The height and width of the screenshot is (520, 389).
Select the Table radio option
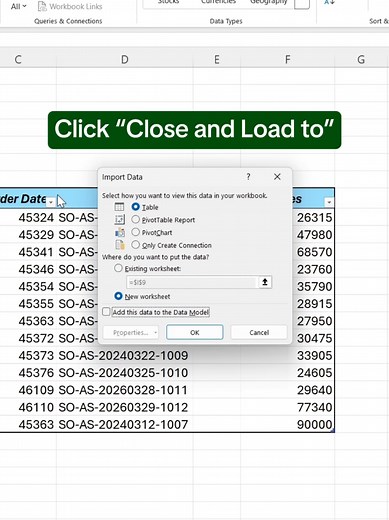coord(135,207)
